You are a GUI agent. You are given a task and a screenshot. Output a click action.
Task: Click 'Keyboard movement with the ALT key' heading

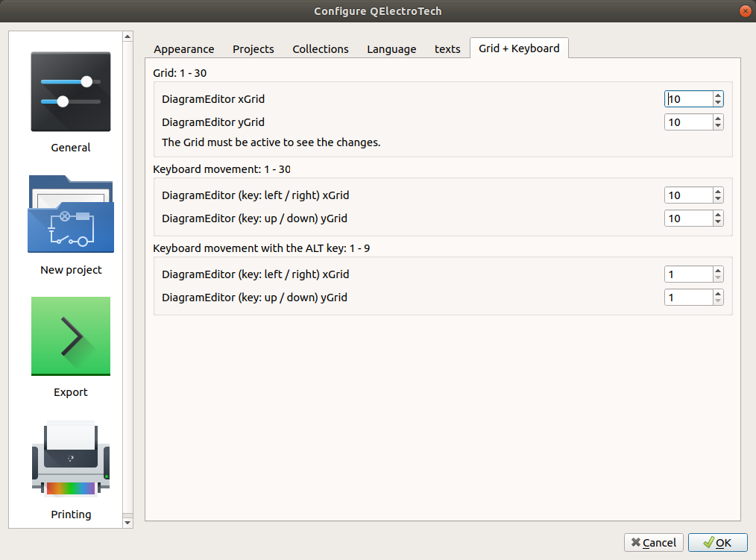coord(262,248)
